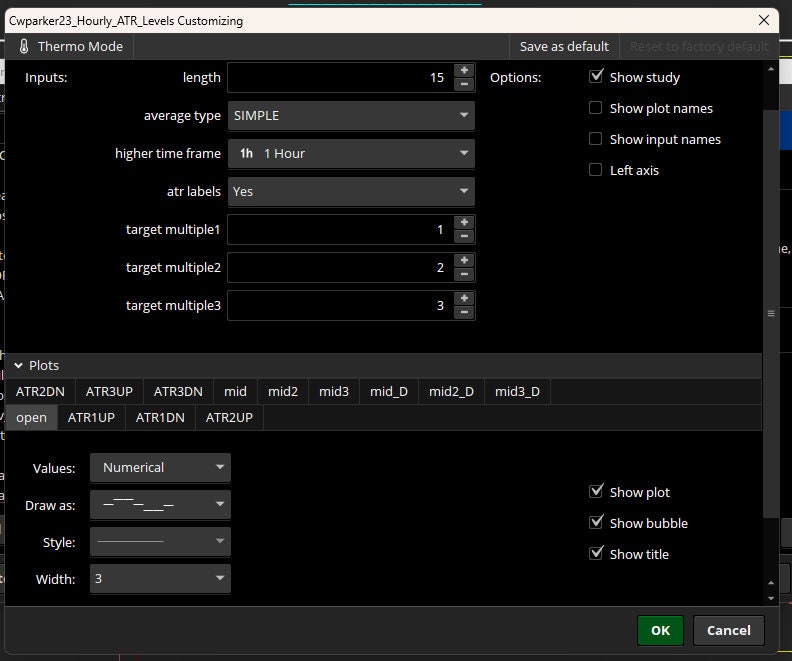Increment target multiple3 with plus button
Viewport: 792px width, 661px height.
[464, 298]
